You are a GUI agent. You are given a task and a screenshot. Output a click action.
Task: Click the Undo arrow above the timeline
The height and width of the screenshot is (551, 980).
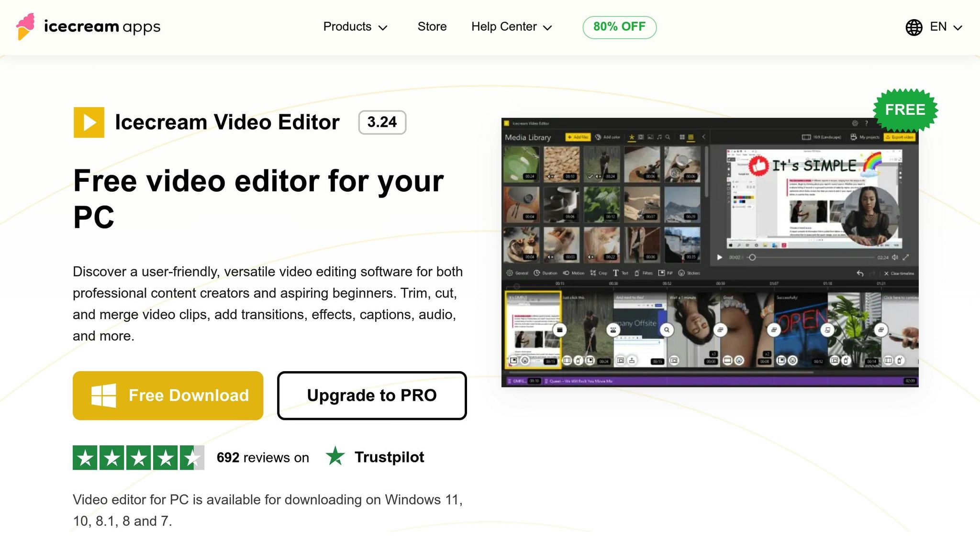pyautogui.click(x=860, y=273)
